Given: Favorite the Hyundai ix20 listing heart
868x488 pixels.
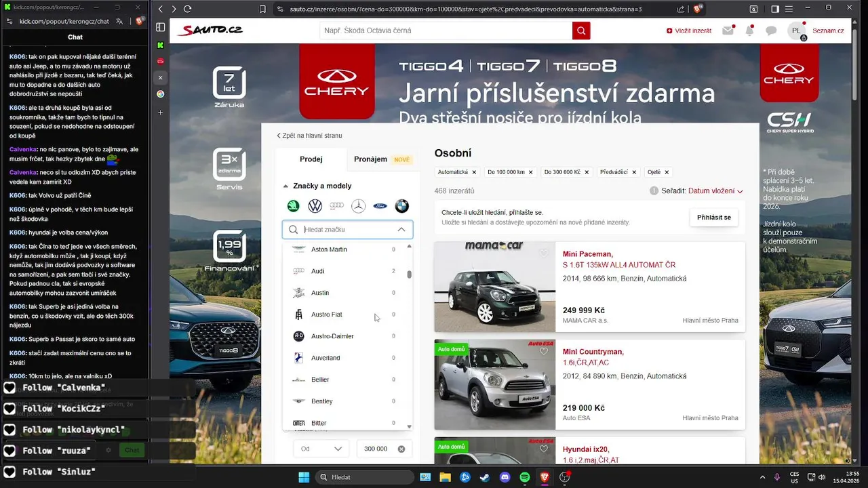Looking at the screenshot, I should pos(543,449).
